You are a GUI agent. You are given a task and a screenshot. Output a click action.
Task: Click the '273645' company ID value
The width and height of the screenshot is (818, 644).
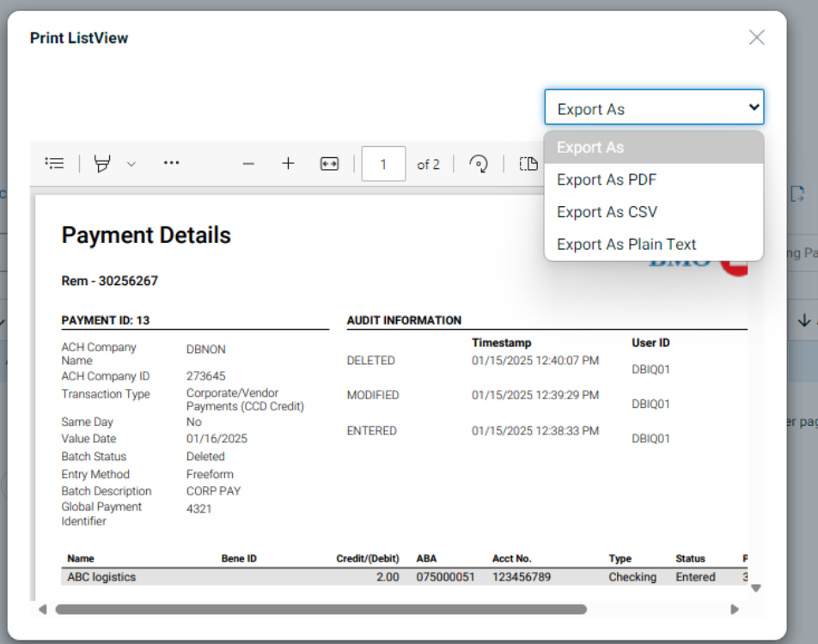[206, 376]
